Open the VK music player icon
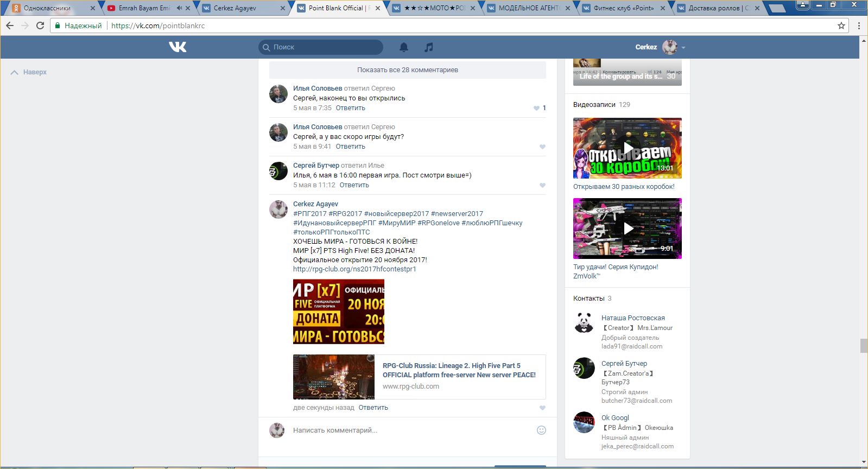 pos(429,47)
